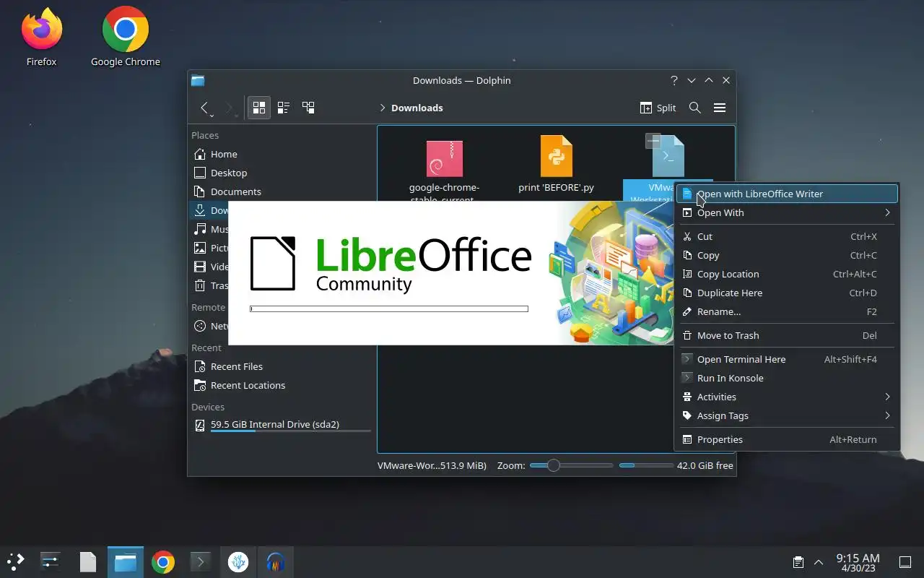Open the clock showing 9:15 AM
924x578 pixels.
tap(858, 562)
